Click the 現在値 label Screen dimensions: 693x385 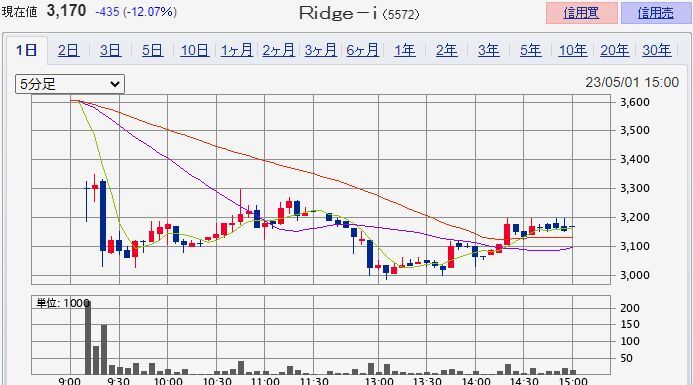click(x=19, y=11)
